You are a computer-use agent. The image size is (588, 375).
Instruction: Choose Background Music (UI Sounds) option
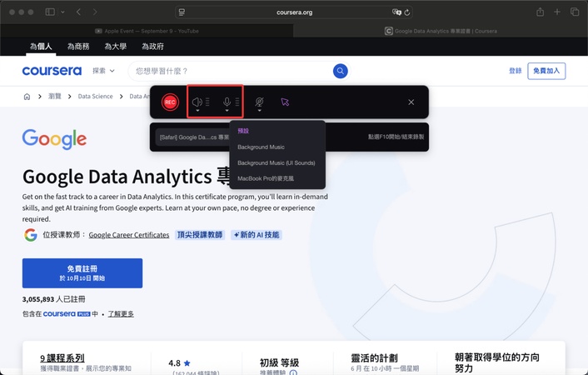point(276,163)
